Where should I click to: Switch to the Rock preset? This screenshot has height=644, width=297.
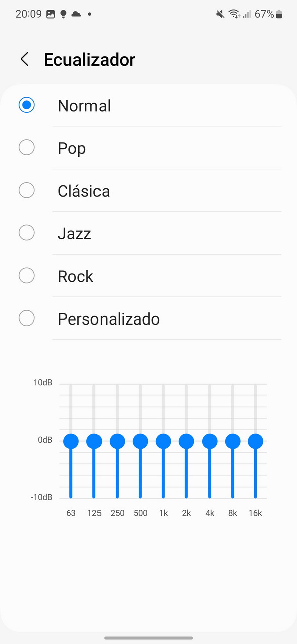point(148,276)
